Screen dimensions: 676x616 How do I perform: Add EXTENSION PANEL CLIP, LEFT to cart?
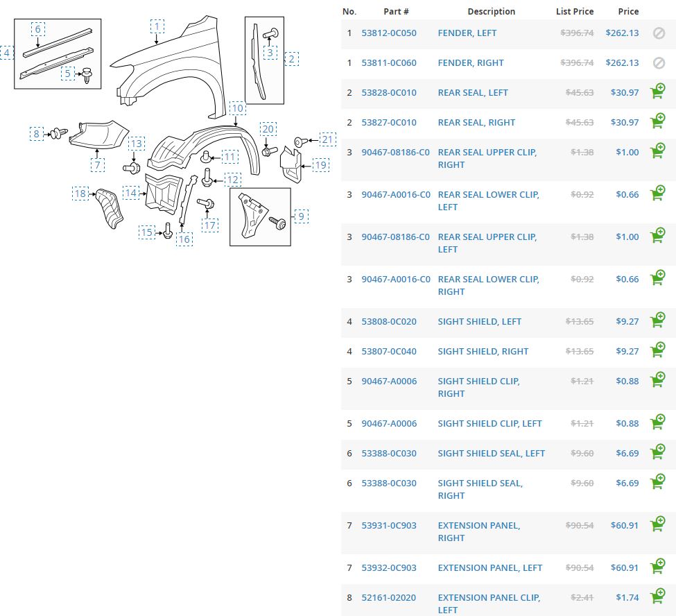click(x=657, y=597)
